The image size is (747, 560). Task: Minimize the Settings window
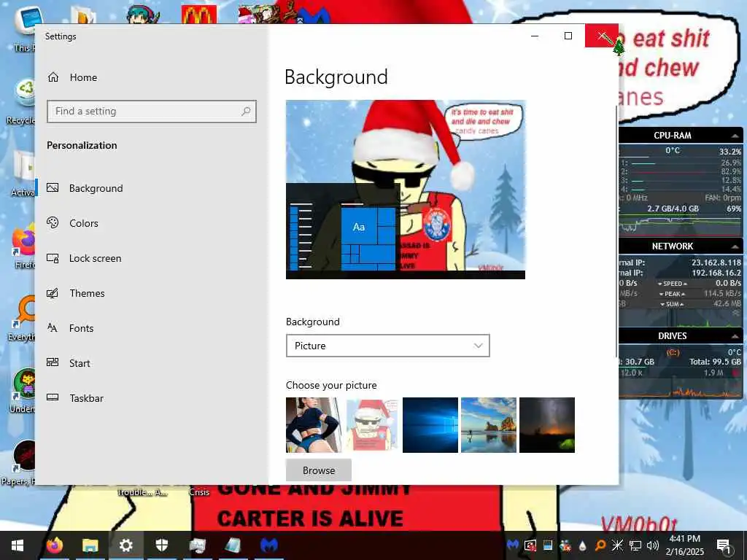(535, 36)
